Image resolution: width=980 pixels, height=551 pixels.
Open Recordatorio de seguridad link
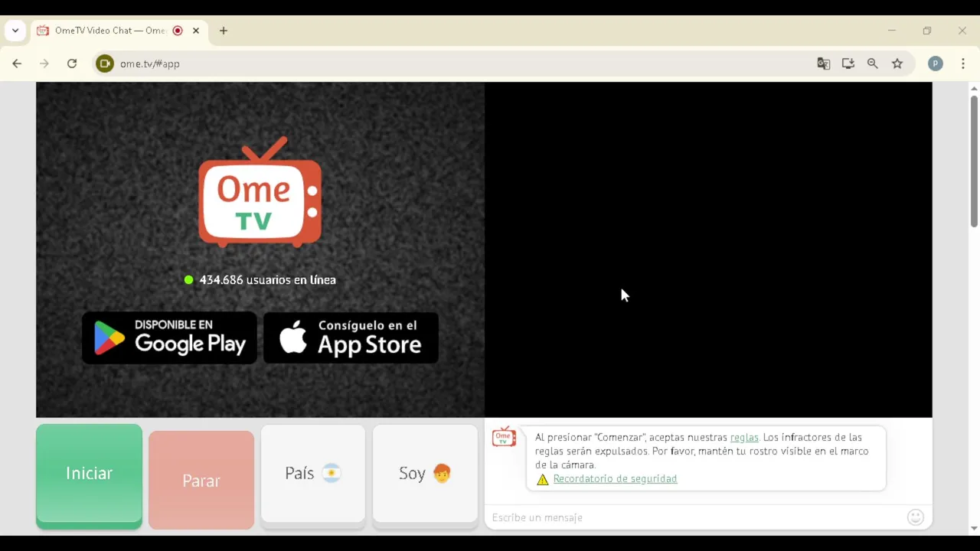[615, 479]
